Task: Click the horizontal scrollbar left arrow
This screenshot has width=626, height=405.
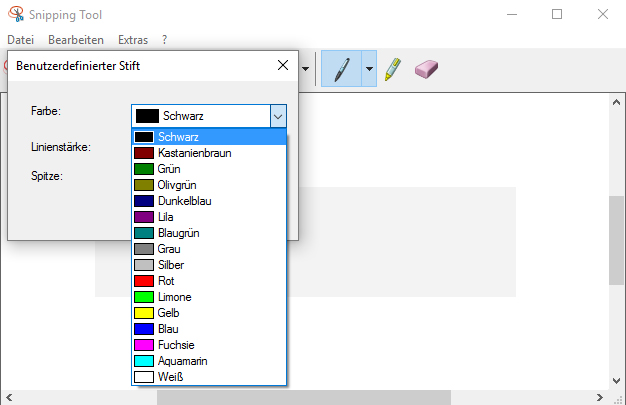Action: 9,397
